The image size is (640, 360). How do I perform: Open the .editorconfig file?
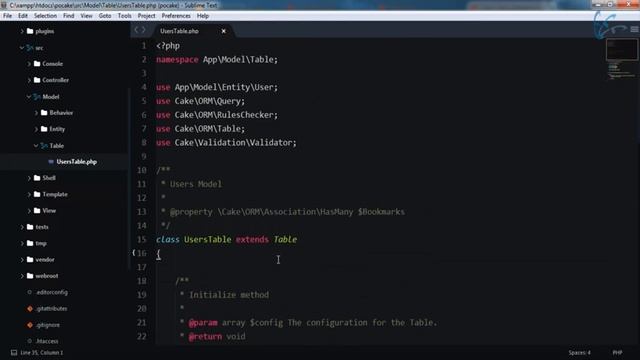52,292
